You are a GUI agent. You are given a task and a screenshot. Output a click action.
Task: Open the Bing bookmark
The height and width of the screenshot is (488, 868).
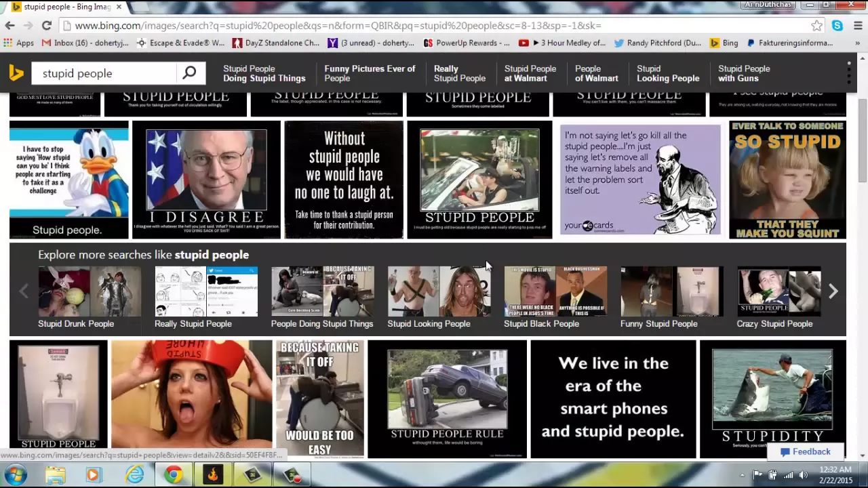click(724, 43)
